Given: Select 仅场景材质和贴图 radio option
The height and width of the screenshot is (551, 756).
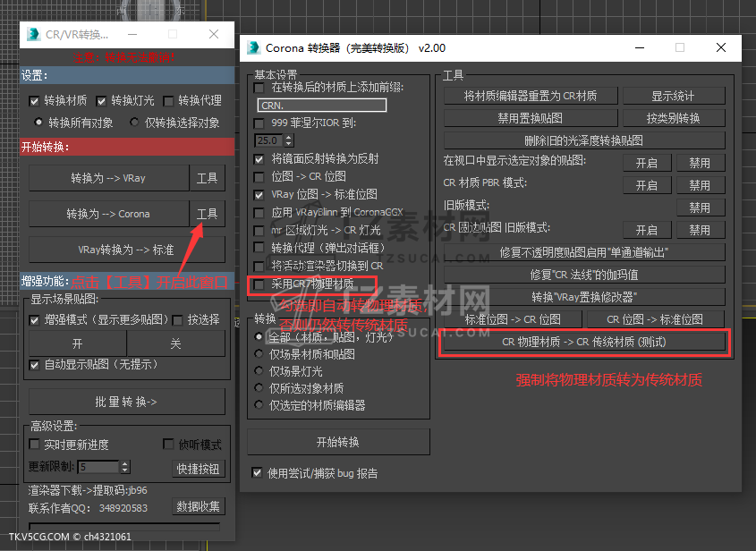Looking at the screenshot, I should pyautogui.click(x=259, y=354).
